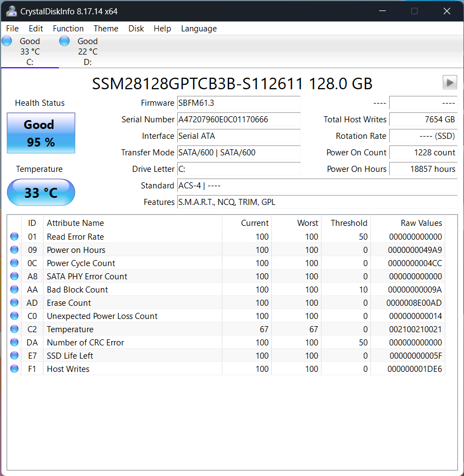
Task: Switch to the D: drive tab
Action: tap(87, 50)
